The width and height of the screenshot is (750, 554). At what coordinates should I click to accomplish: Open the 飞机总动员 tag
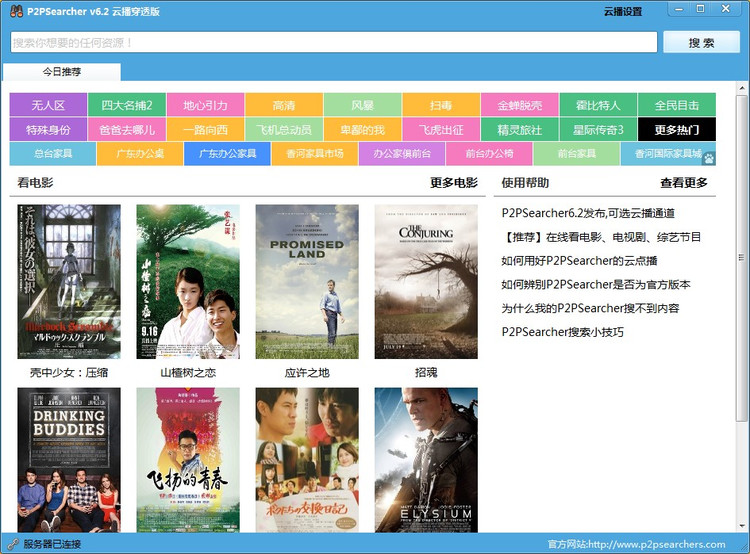(284, 129)
